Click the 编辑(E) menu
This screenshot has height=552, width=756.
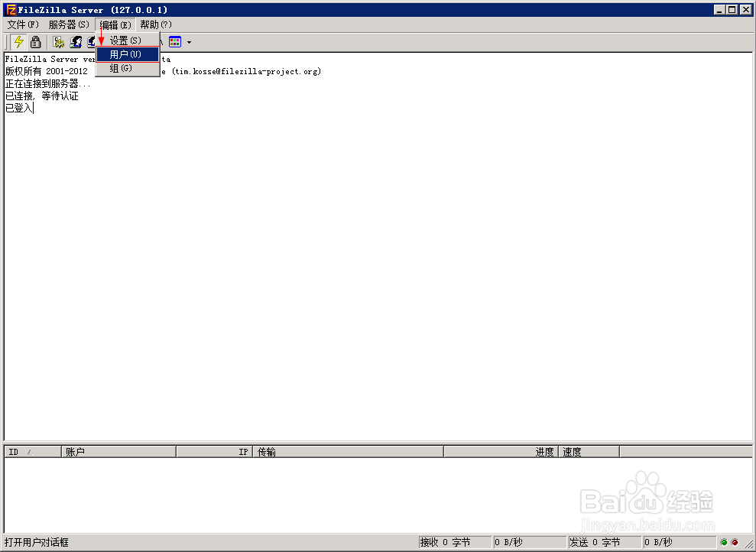click(115, 24)
